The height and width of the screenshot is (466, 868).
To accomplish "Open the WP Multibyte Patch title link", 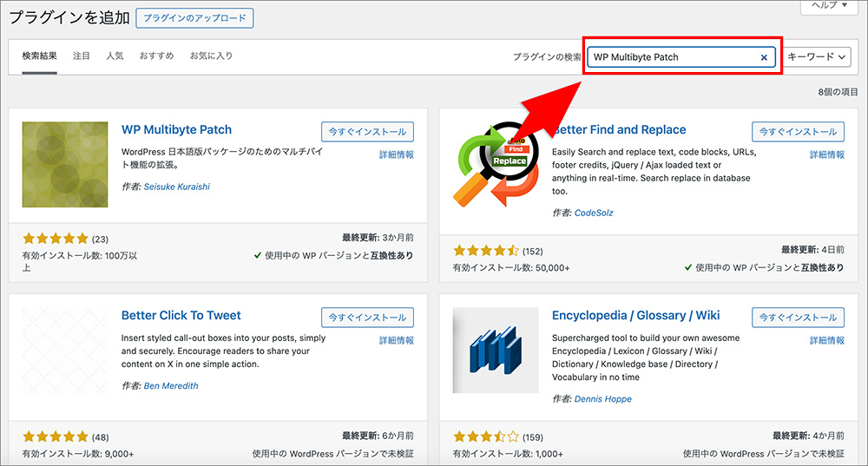I will pyautogui.click(x=176, y=129).
